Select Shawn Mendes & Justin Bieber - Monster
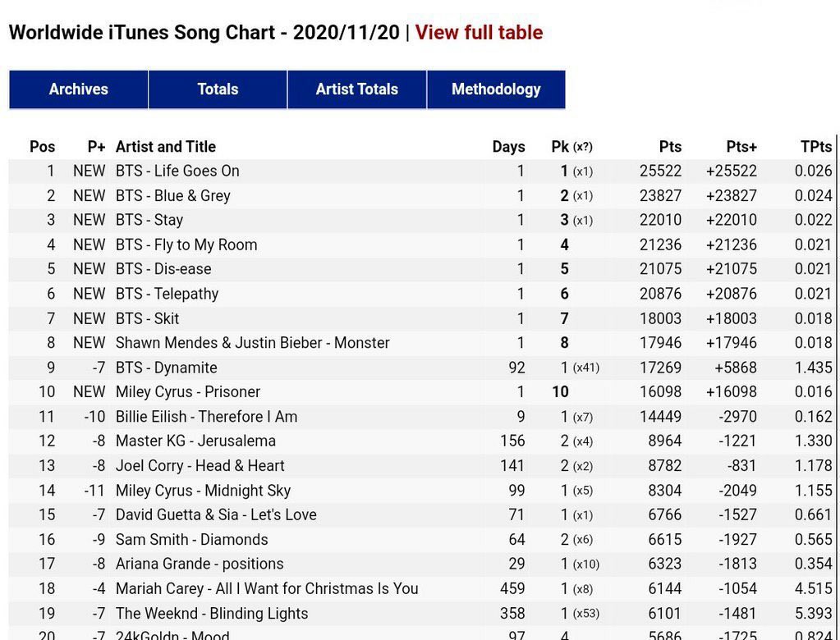Image resolution: width=840 pixels, height=640 pixels. click(253, 343)
